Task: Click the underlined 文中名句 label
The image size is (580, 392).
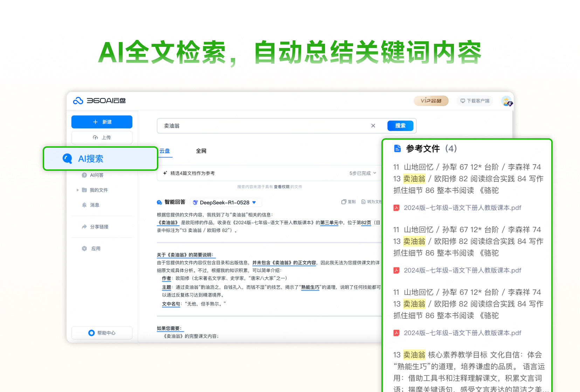Action: pos(171,304)
